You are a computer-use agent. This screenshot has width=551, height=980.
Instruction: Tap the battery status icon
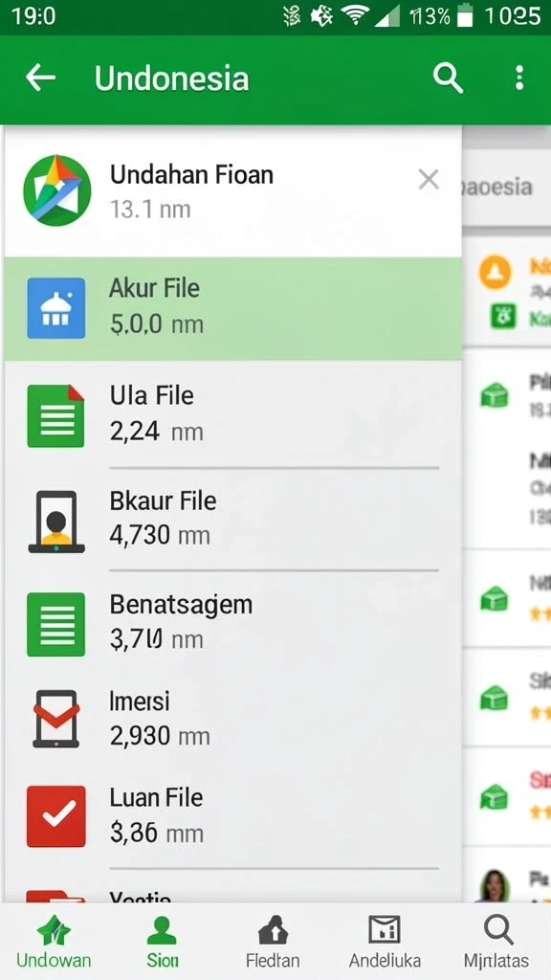click(x=465, y=16)
